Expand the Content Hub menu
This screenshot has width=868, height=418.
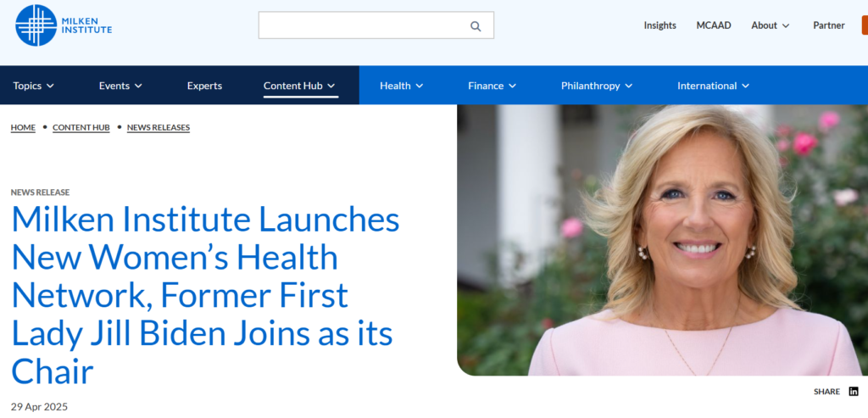point(299,86)
